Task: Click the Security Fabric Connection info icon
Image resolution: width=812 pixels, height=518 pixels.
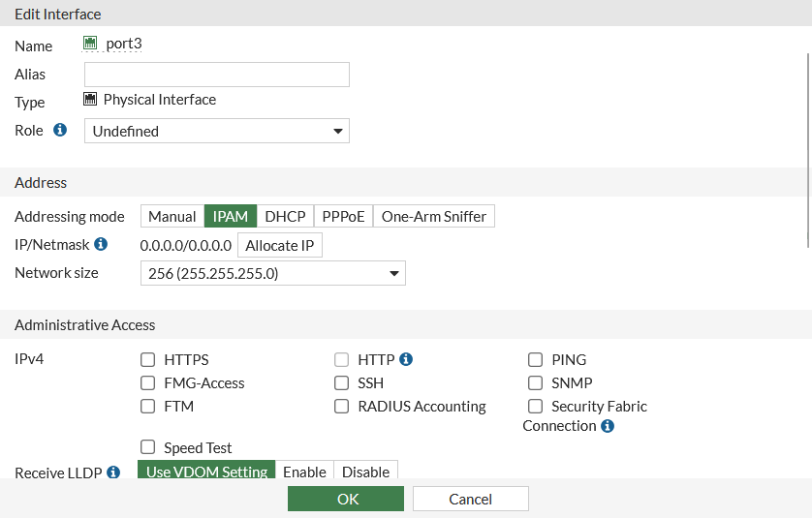Action: tap(608, 426)
